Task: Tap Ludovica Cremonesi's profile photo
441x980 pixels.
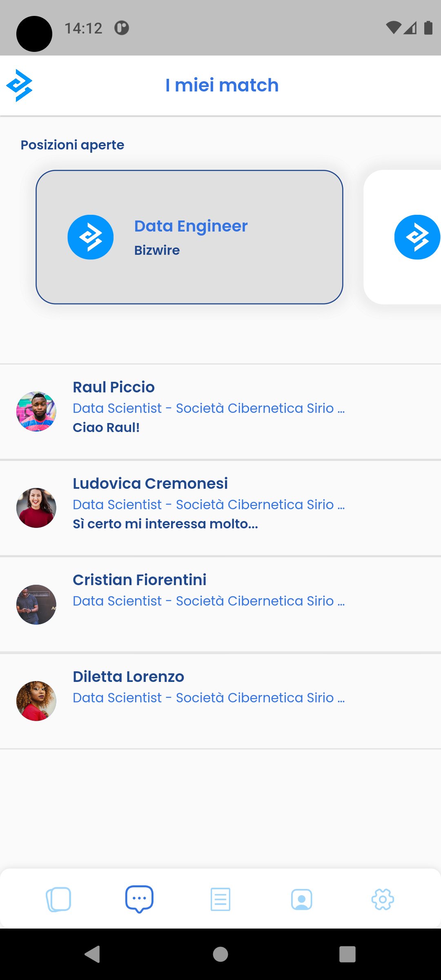Action: [36, 508]
